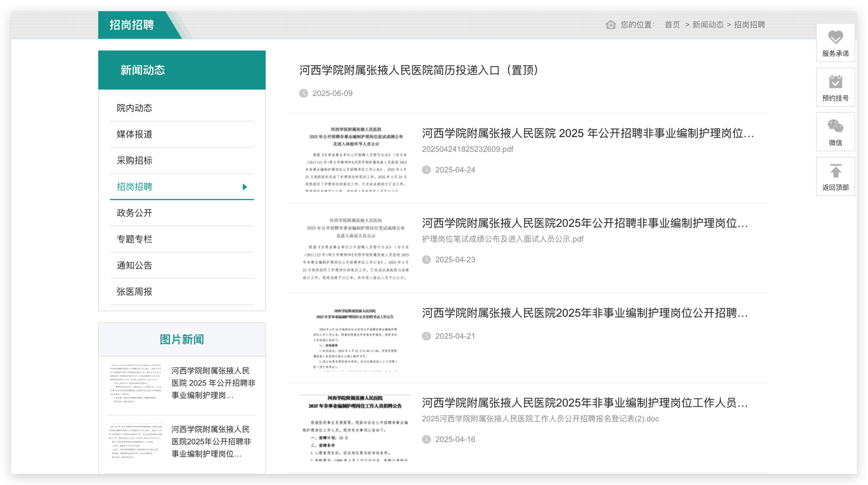
Task: Click 新闻动态 breadcrumb link
Action: click(708, 25)
